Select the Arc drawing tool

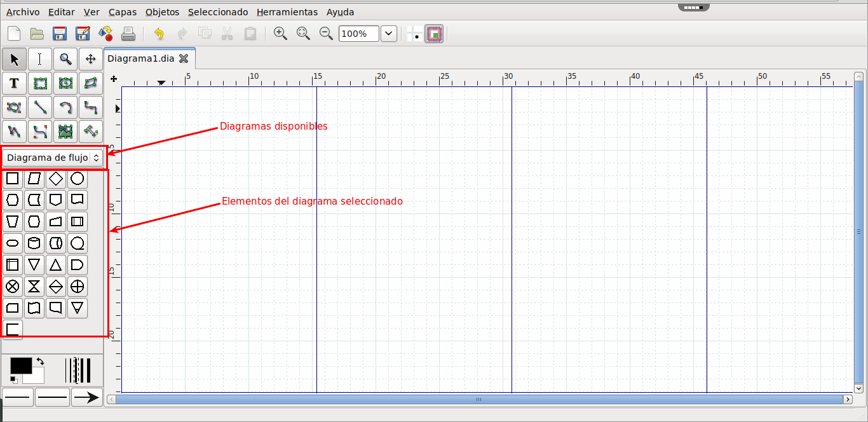click(x=65, y=107)
